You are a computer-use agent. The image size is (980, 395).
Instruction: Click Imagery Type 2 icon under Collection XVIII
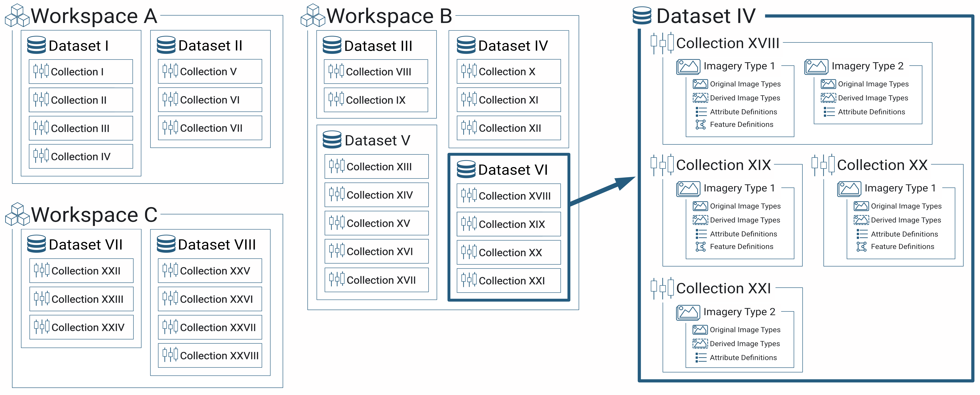[816, 67]
